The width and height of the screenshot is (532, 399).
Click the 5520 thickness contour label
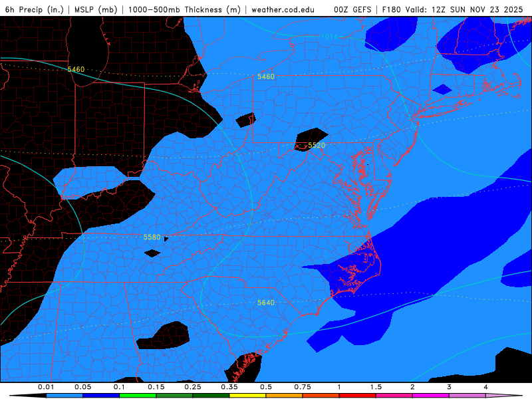[317, 145]
